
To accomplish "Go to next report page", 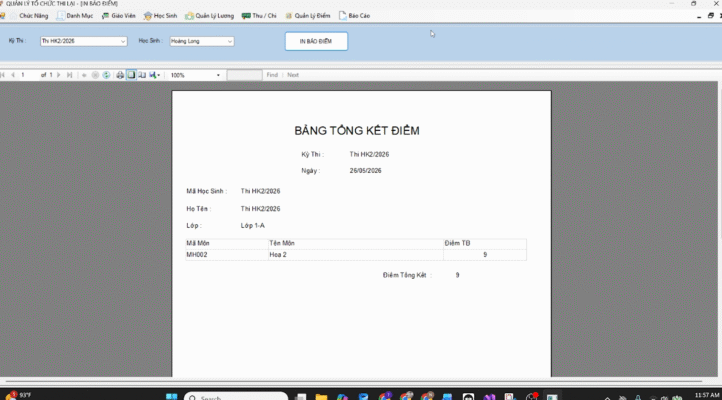I will click(58, 75).
